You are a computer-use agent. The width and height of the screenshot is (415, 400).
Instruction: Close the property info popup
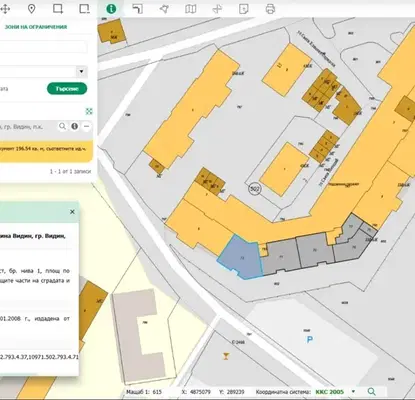(x=72, y=212)
